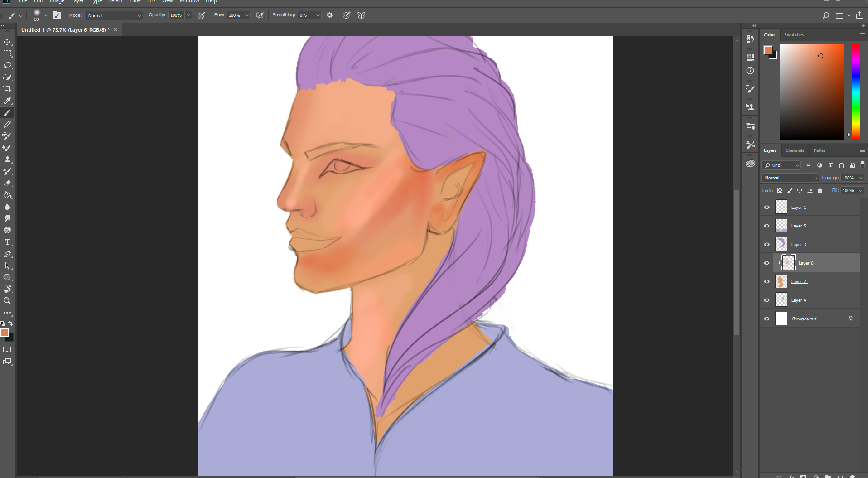Swap foreground and background colors
This screenshot has width=868, height=478.
[x=10, y=323]
